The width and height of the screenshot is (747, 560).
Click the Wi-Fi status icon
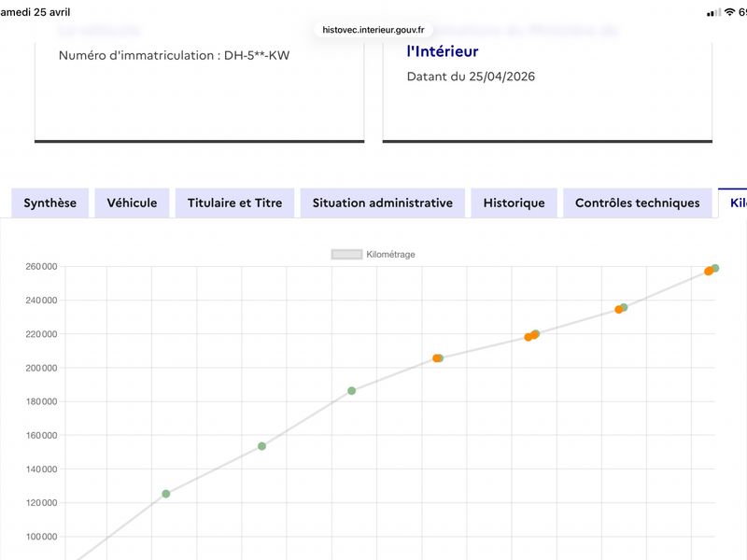(x=729, y=12)
